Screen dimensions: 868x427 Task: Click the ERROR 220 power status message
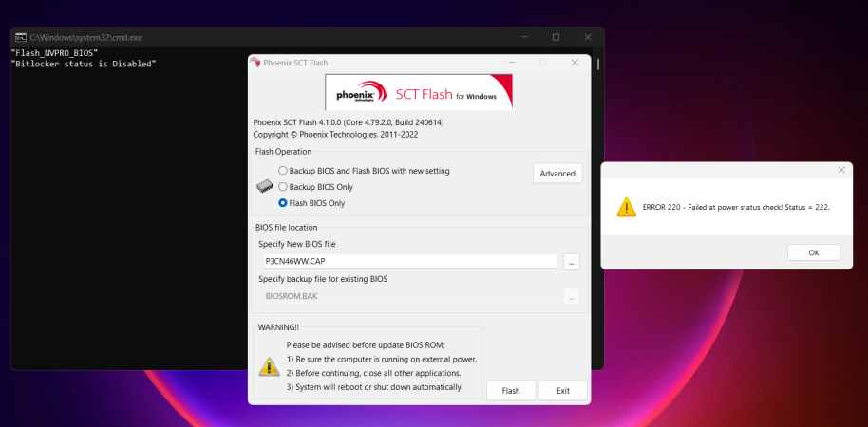click(x=736, y=207)
